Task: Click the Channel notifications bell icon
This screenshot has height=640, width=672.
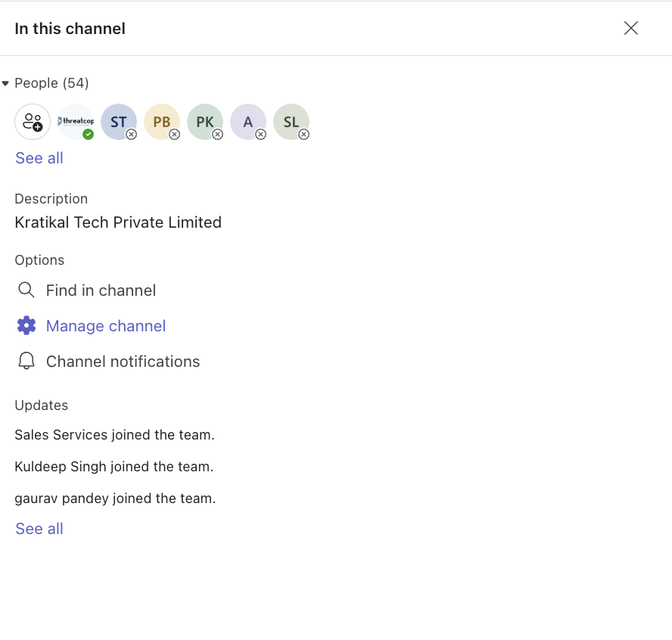Action: [x=26, y=361]
